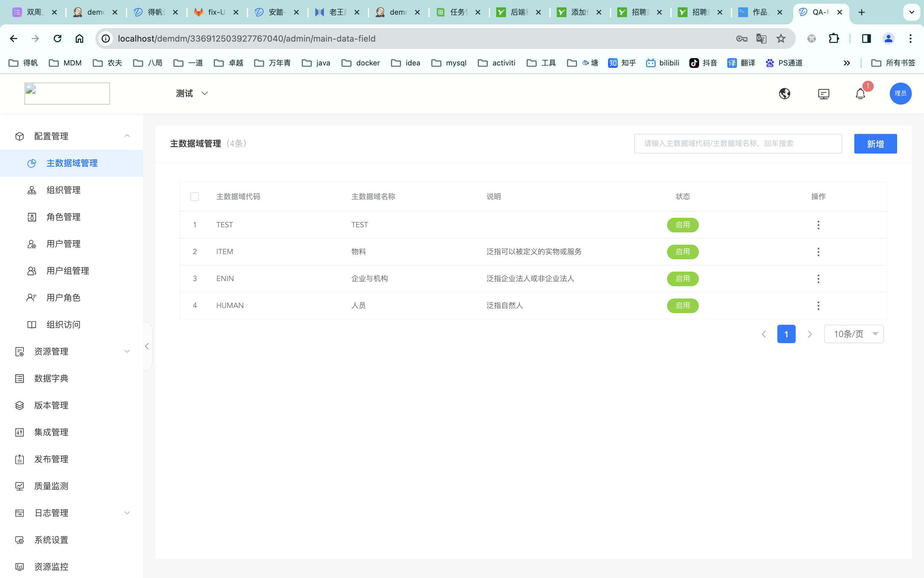
Task: Go to previous page arrow in pagination
Action: [x=764, y=334]
